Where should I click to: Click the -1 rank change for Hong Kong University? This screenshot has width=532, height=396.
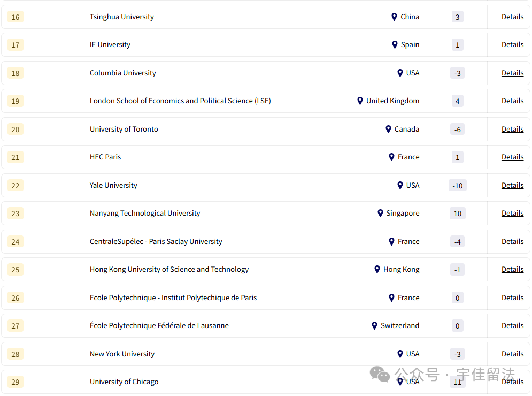coord(457,270)
